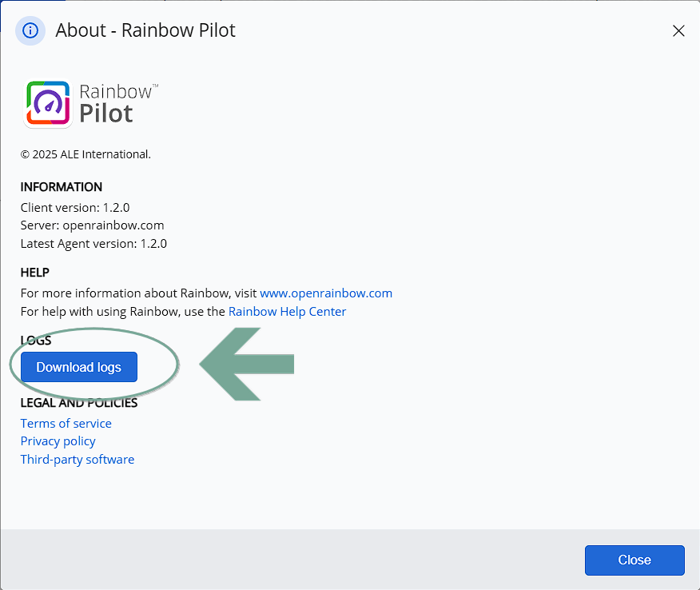Click the Client version 1.2.0 line
Viewport: 700px width, 590px height.
pos(75,207)
